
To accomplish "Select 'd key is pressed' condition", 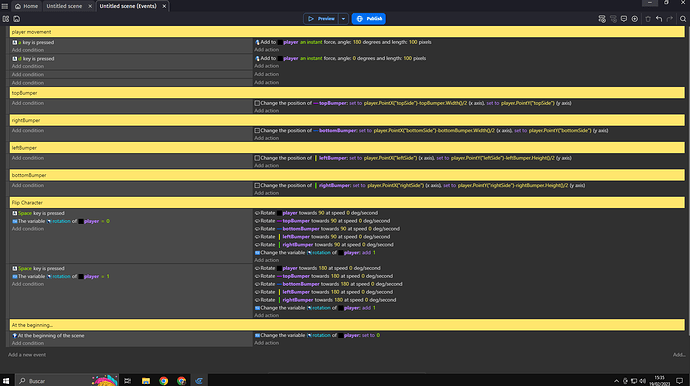I will 33,59.
